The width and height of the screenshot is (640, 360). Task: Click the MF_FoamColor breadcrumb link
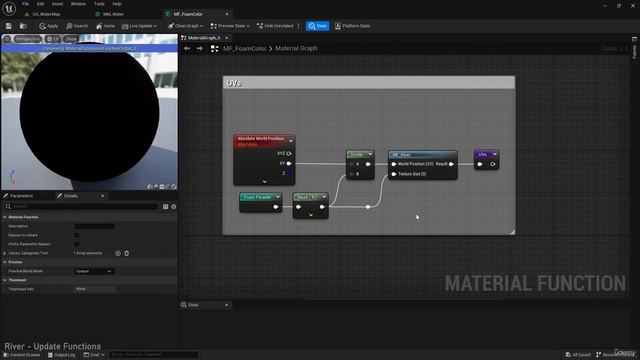(x=244, y=49)
